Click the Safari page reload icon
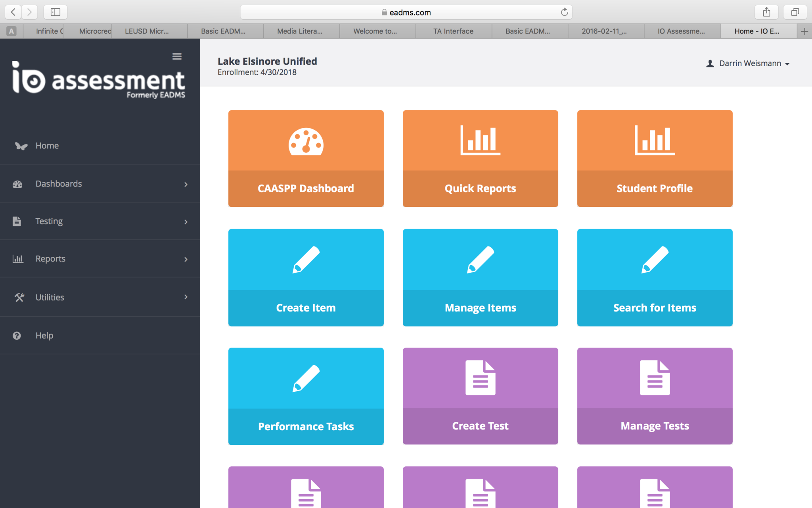 point(564,12)
